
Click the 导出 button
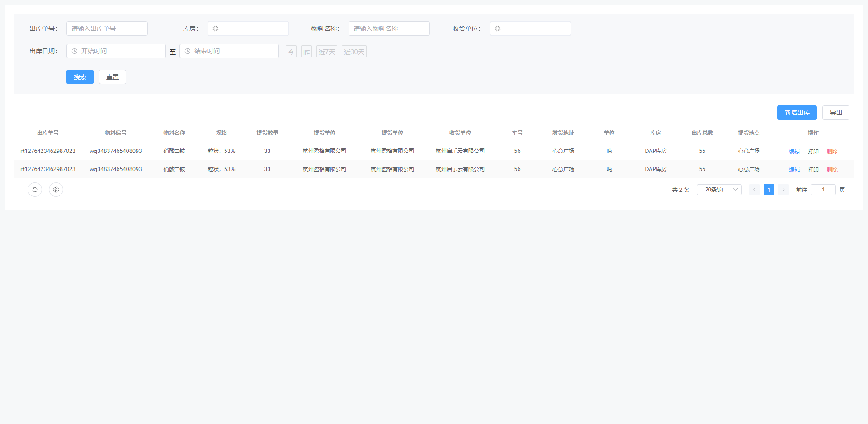pos(836,113)
